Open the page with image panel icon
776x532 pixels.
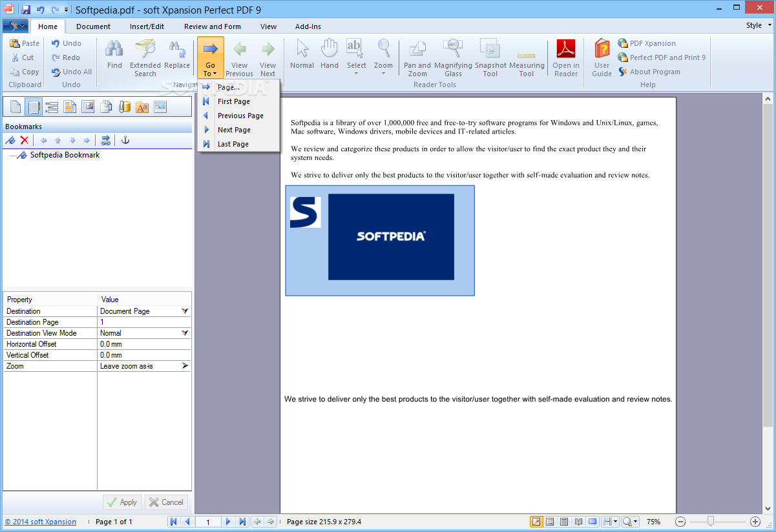(88, 107)
